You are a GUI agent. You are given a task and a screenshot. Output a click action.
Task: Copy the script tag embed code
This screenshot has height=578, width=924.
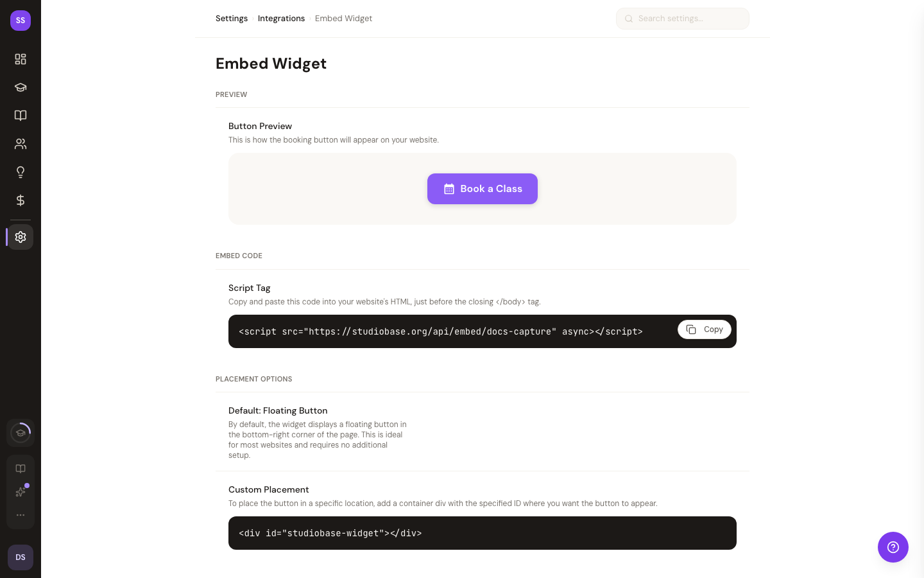(704, 329)
